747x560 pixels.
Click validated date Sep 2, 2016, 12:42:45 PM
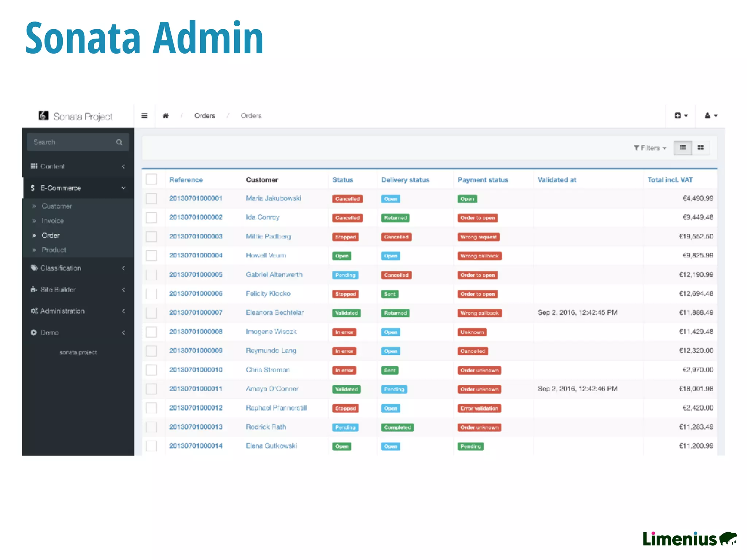(x=577, y=312)
